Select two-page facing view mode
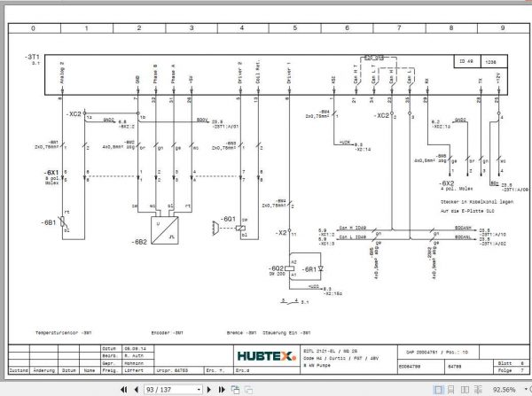The image size is (532, 396). [x=465, y=390]
